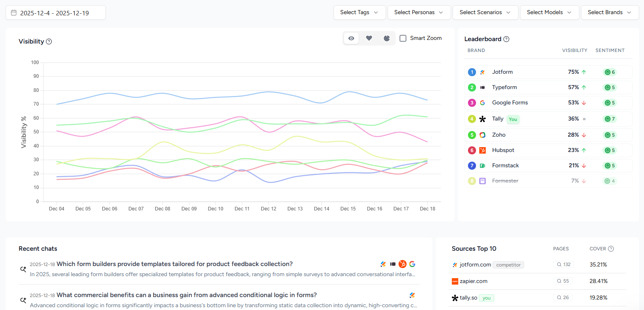
Task: Open the Select Scenarios dropdown
Action: [485, 12]
